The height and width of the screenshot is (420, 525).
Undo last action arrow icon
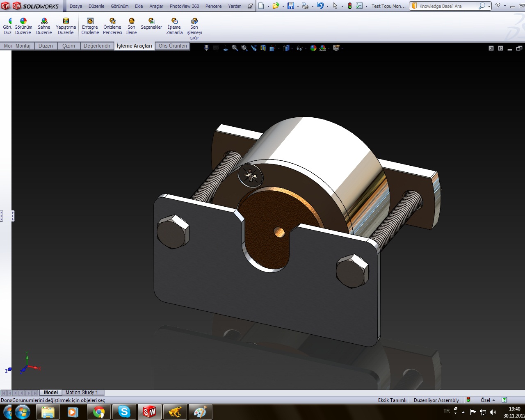click(320, 6)
